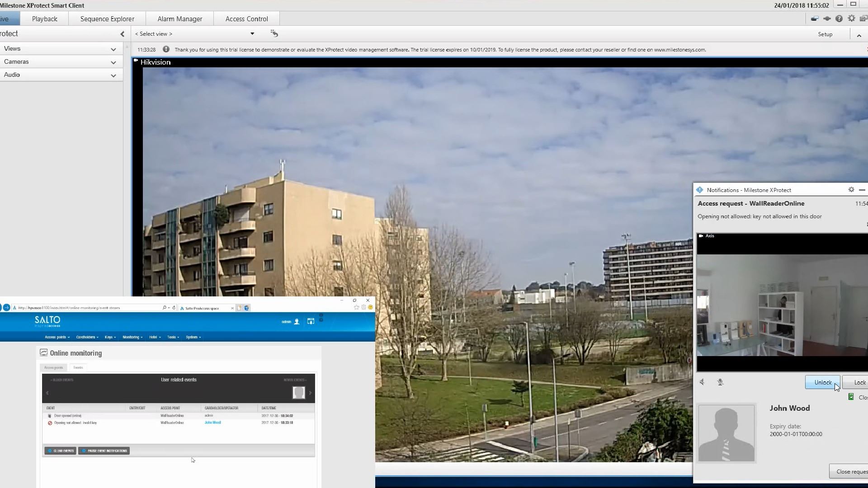The image size is (868, 488).
Task: Open the Playback tab
Action: tap(44, 19)
